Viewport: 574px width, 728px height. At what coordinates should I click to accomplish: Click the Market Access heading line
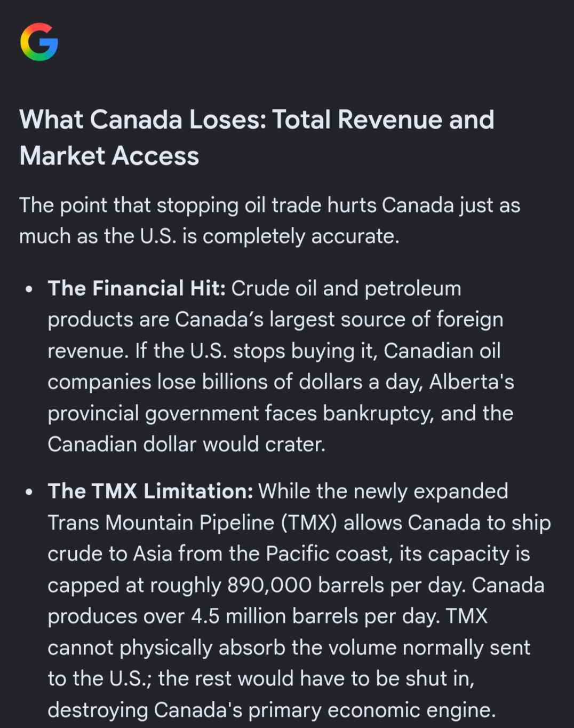pos(109,156)
